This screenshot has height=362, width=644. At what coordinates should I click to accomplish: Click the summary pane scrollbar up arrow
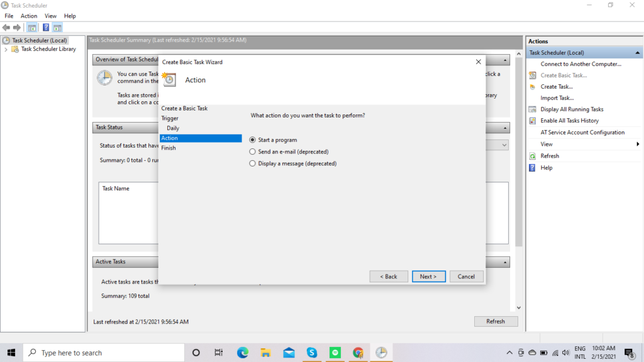point(519,54)
